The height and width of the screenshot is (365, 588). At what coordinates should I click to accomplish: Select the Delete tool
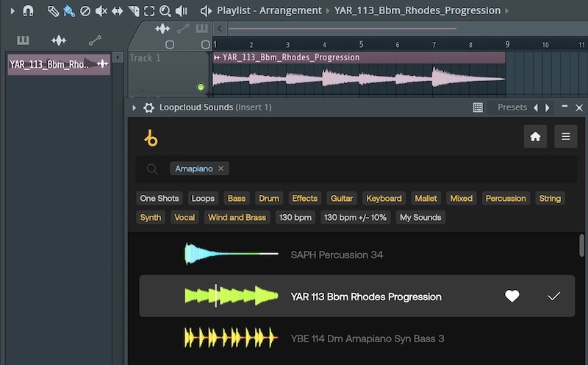(x=85, y=11)
